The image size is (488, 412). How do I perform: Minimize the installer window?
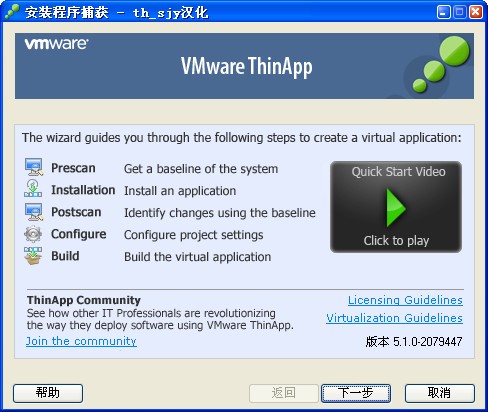(444, 12)
